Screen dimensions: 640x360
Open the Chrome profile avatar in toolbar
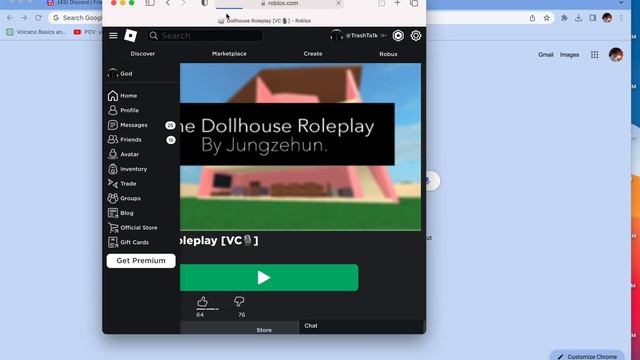607,18
